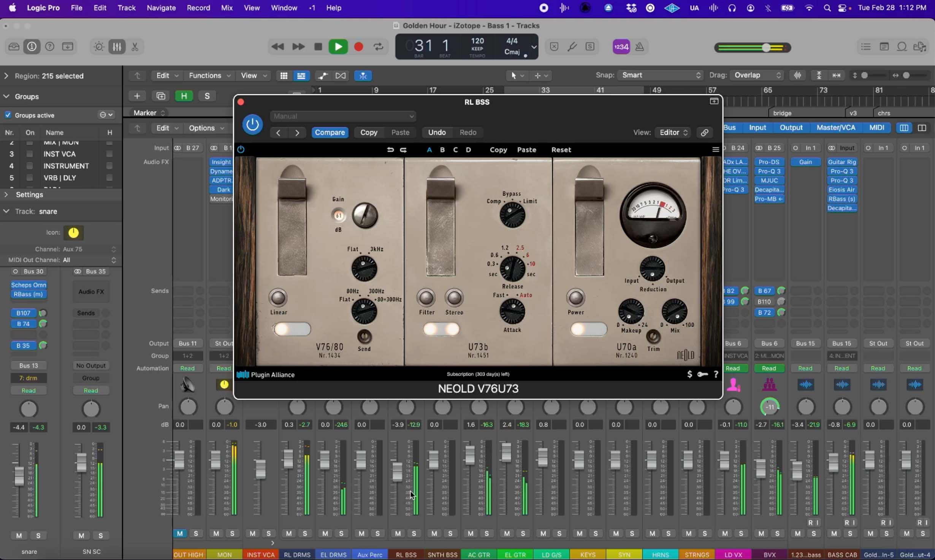Open the Track menu in menu bar
The width and height of the screenshot is (935, 560).
click(x=126, y=8)
